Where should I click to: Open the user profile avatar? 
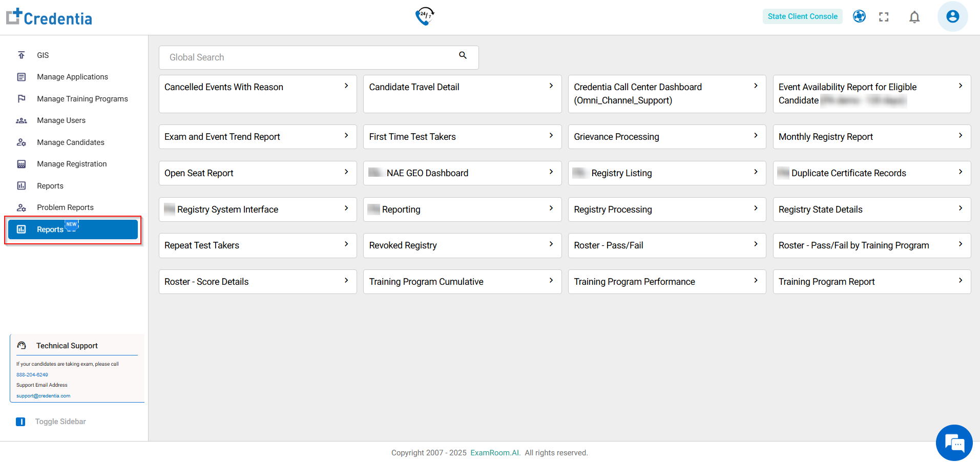pos(952,16)
